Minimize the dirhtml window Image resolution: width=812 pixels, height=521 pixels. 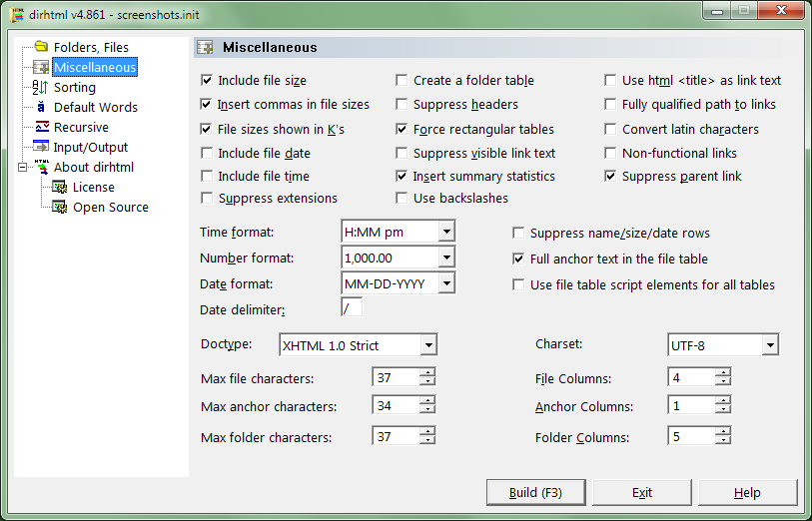click(x=717, y=10)
